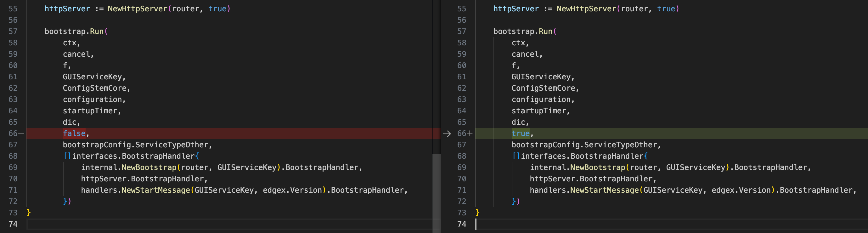This screenshot has width=868, height=233.
Task: Place cursor on GUIServiceKey at left line 61
Action: [92, 77]
